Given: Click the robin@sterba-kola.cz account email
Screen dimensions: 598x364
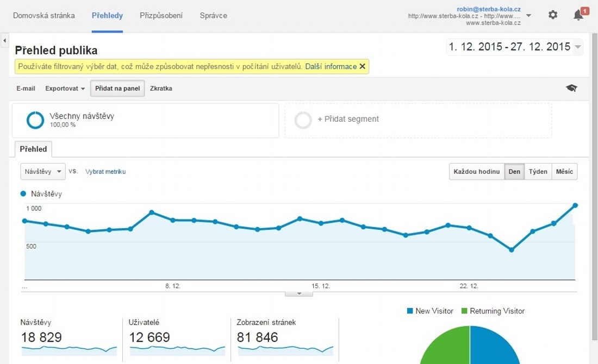Looking at the screenshot, I should point(489,9).
